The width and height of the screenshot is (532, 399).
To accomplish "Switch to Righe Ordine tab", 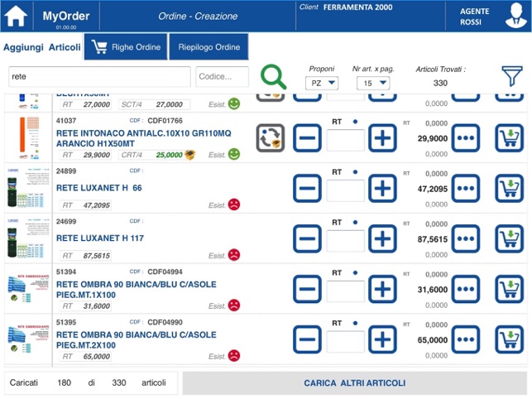I will 126,47.
